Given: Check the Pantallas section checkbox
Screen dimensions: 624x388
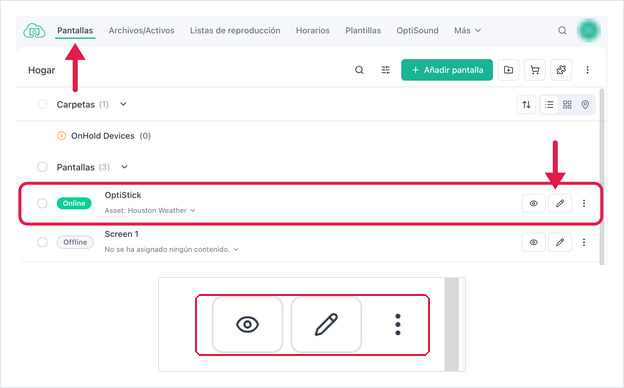Looking at the screenshot, I should click(x=42, y=167).
